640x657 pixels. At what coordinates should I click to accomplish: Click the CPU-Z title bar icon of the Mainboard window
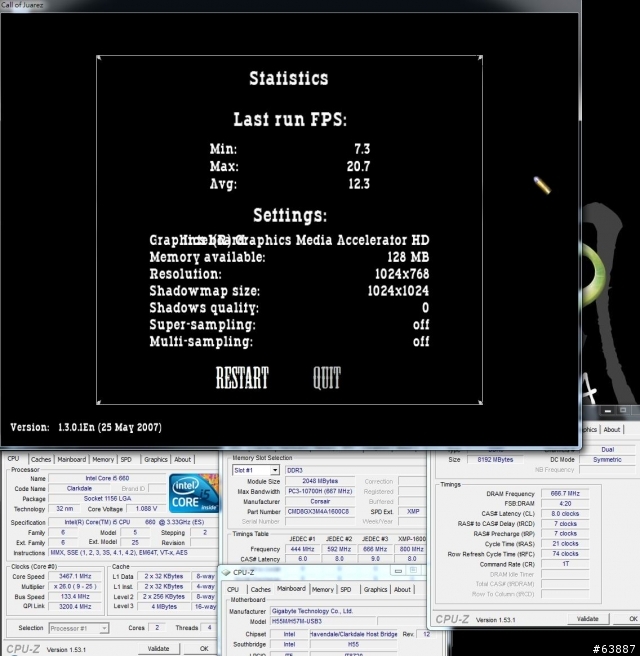pyautogui.click(x=226, y=572)
